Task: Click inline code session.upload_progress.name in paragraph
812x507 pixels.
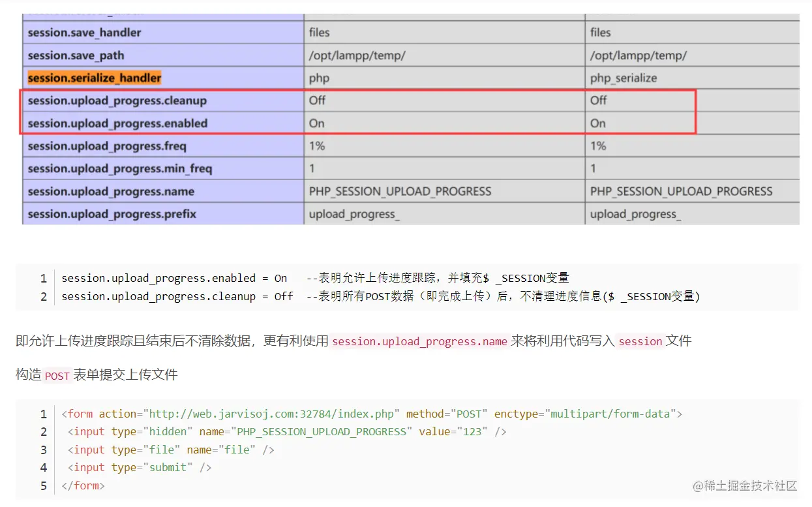Action: [x=419, y=341]
